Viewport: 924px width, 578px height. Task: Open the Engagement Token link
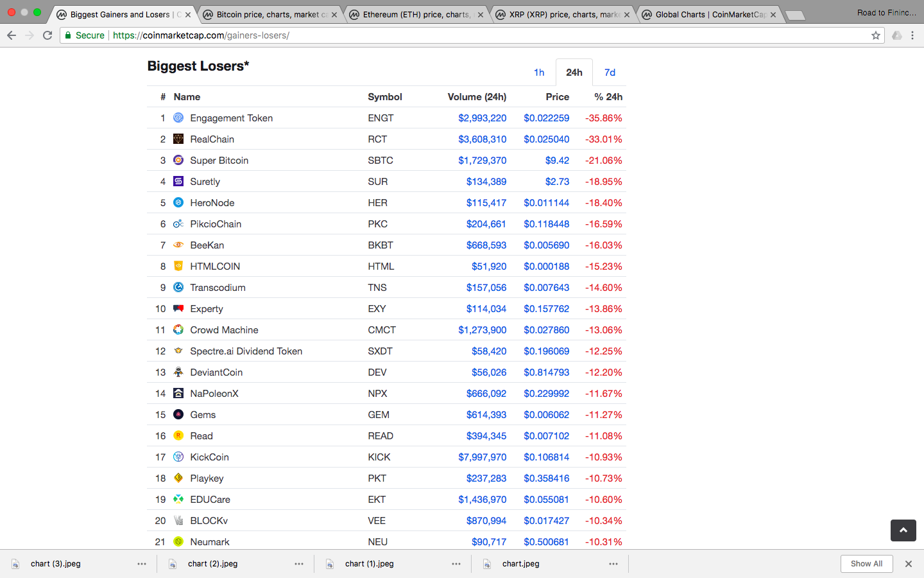(x=232, y=118)
